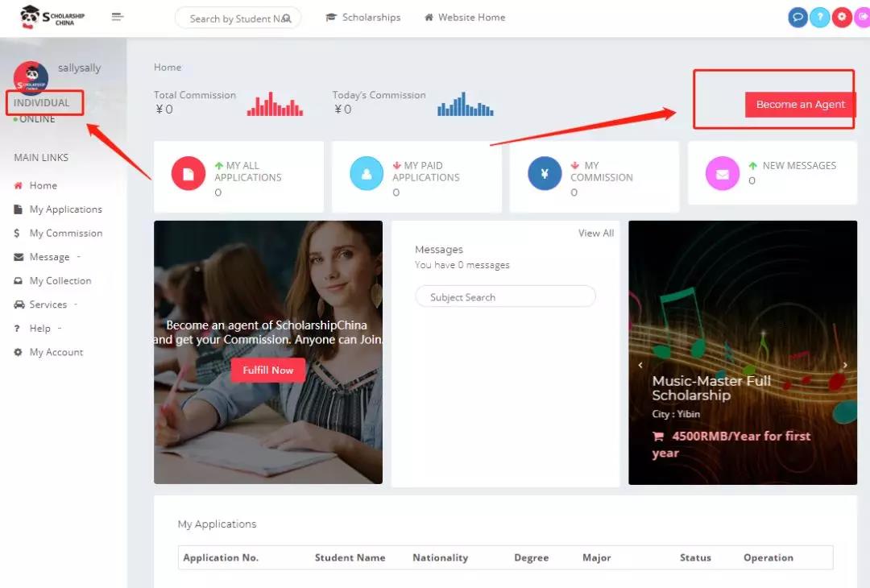Click the Music-Master Full Scholarship title
870x588 pixels.
point(711,387)
